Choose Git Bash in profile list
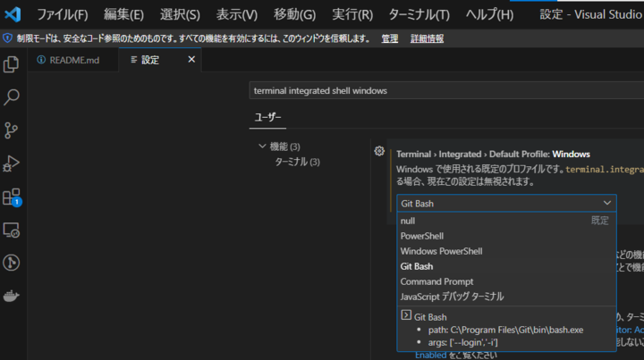 (x=506, y=266)
